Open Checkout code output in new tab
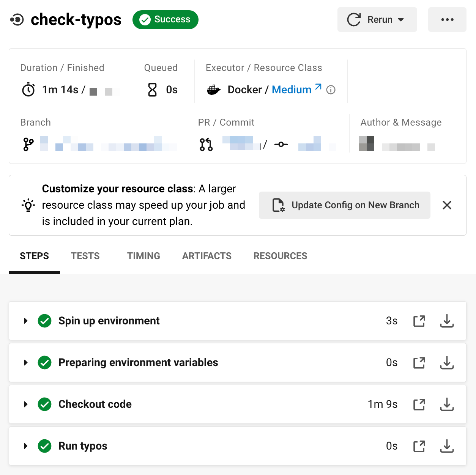 (x=419, y=404)
